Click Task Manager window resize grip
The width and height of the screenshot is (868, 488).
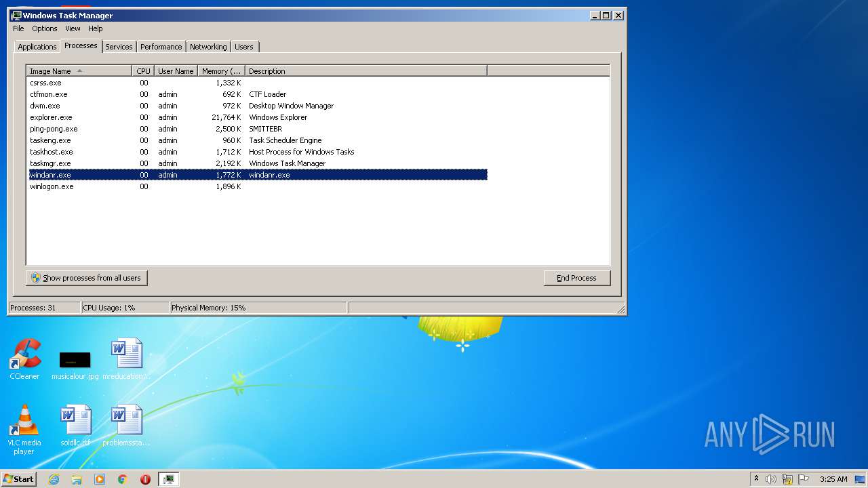pos(620,309)
